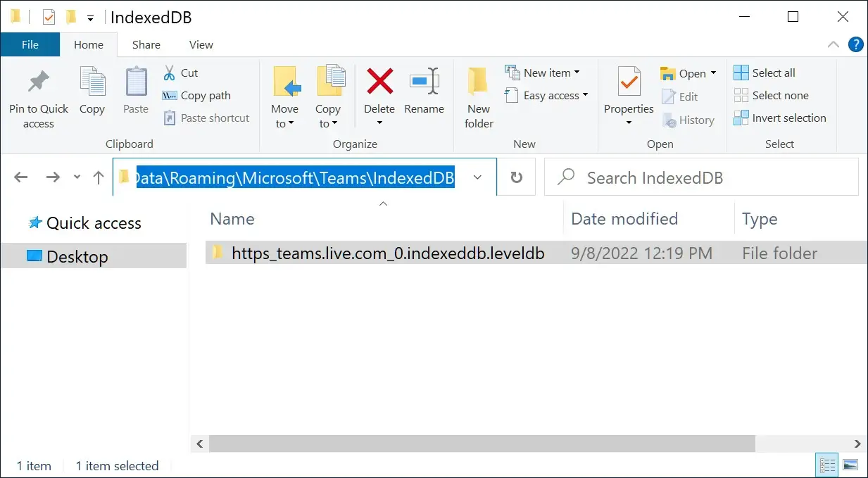Open Customize Quick Access Toolbar dropdown

pyautogui.click(x=90, y=18)
